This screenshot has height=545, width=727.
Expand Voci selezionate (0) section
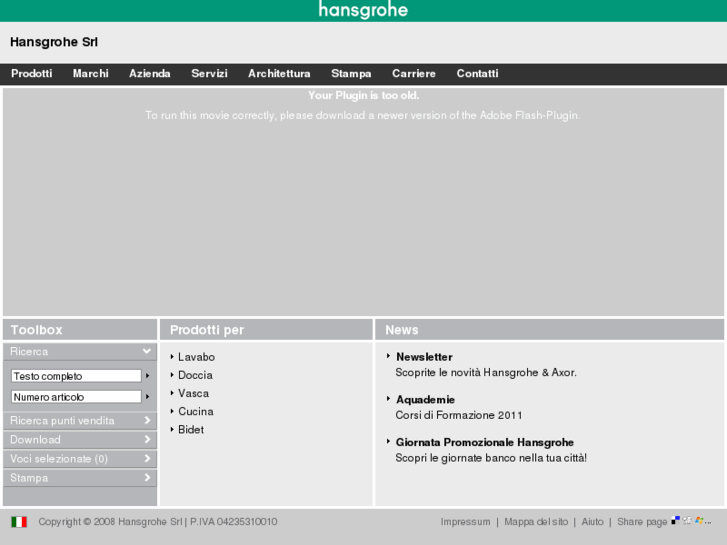click(x=80, y=459)
